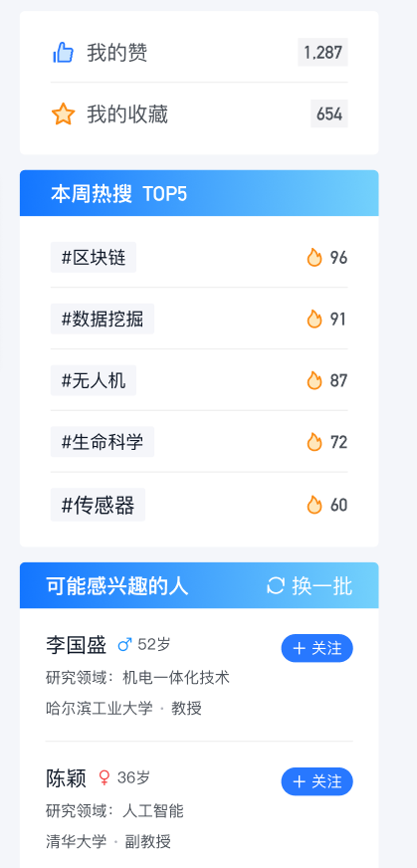
Task: Click the star icon beside 我的收藏
Action: (x=63, y=114)
